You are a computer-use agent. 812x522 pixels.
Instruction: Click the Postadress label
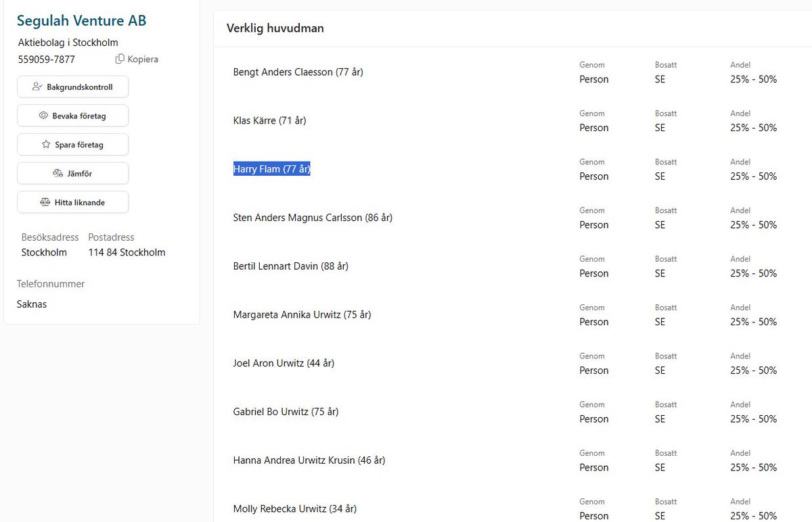[112, 237]
